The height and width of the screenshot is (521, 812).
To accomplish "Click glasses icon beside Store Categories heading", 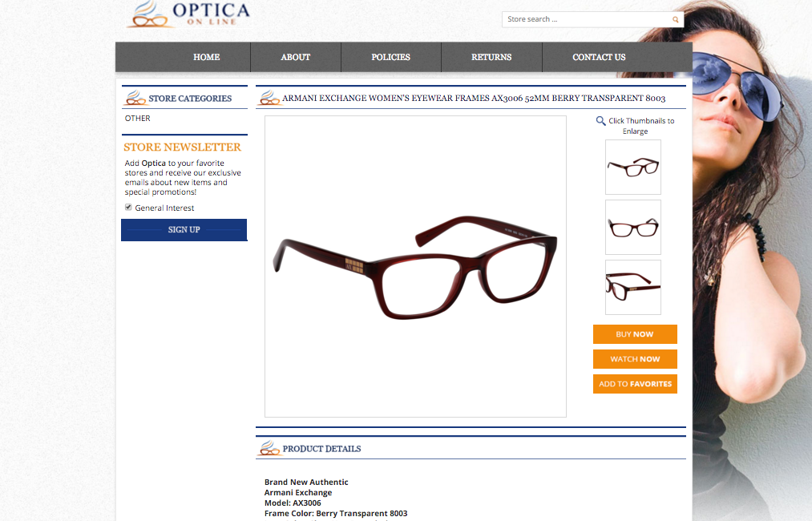I will (135, 97).
